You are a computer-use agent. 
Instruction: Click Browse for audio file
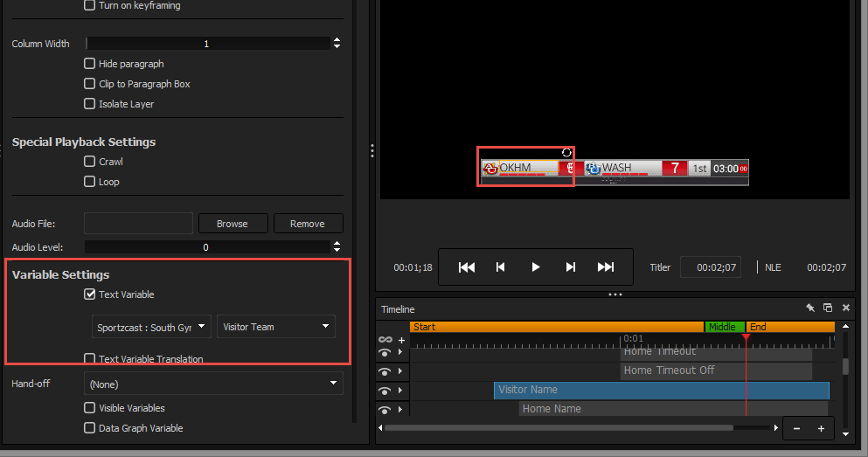click(x=233, y=224)
